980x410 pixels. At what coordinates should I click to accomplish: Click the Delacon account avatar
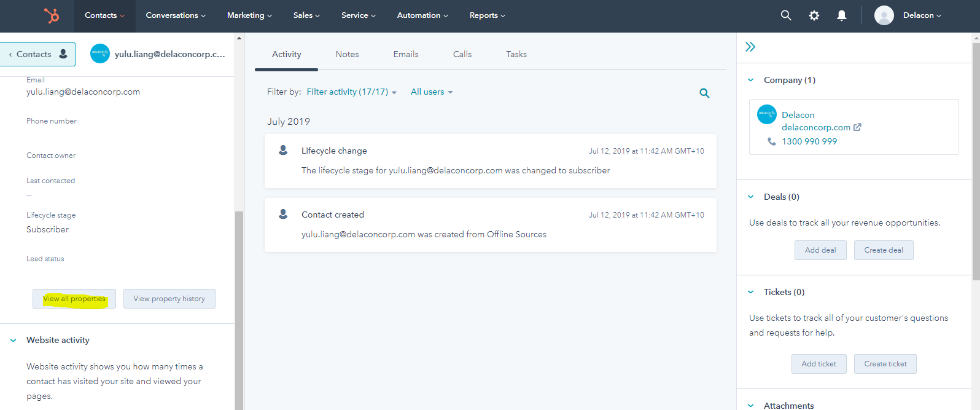(884, 15)
